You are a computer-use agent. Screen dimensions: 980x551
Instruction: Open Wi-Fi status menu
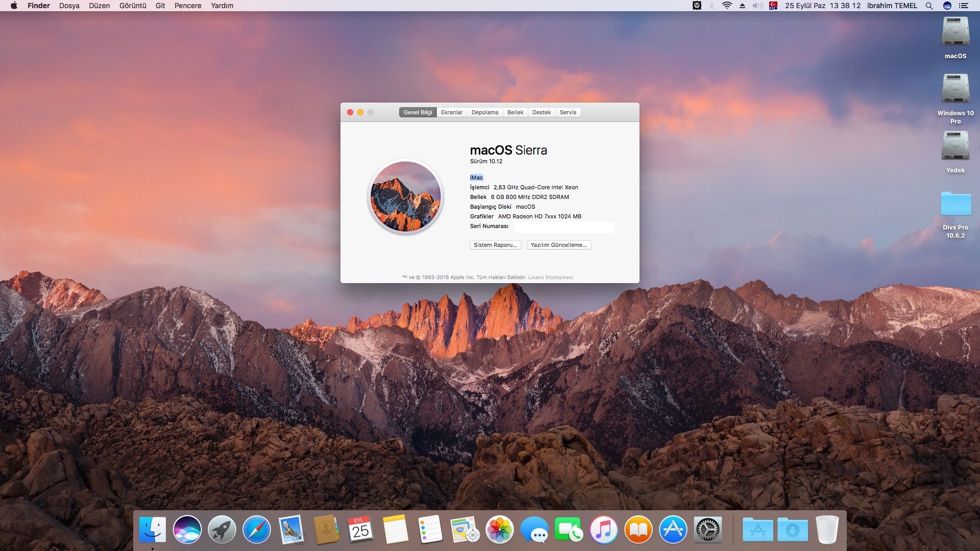point(727,6)
